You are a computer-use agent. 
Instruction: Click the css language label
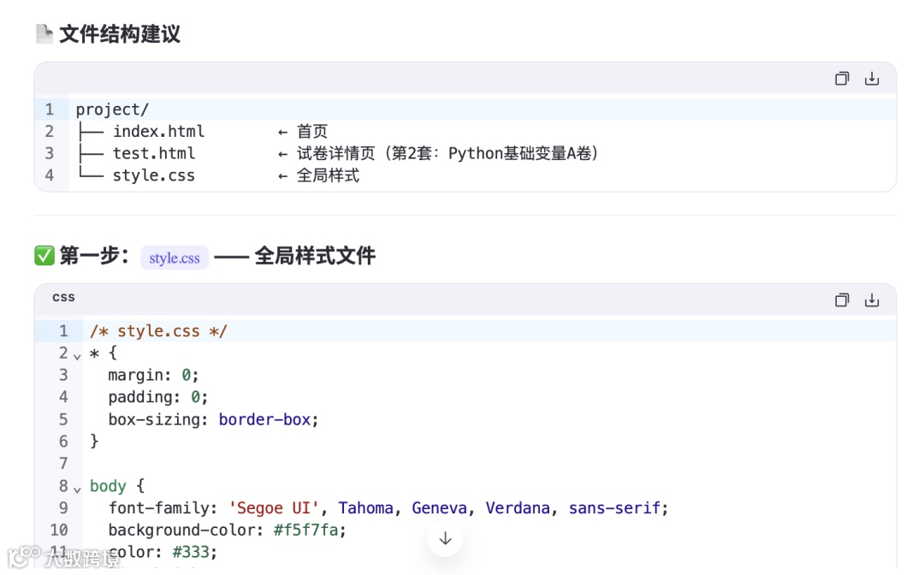pos(63,297)
